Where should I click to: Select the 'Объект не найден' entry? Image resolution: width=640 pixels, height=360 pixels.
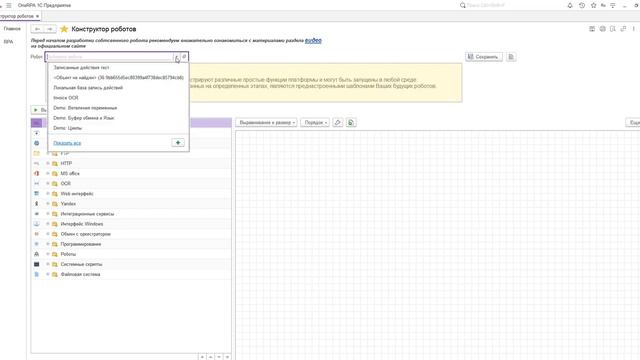(x=118, y=78)
